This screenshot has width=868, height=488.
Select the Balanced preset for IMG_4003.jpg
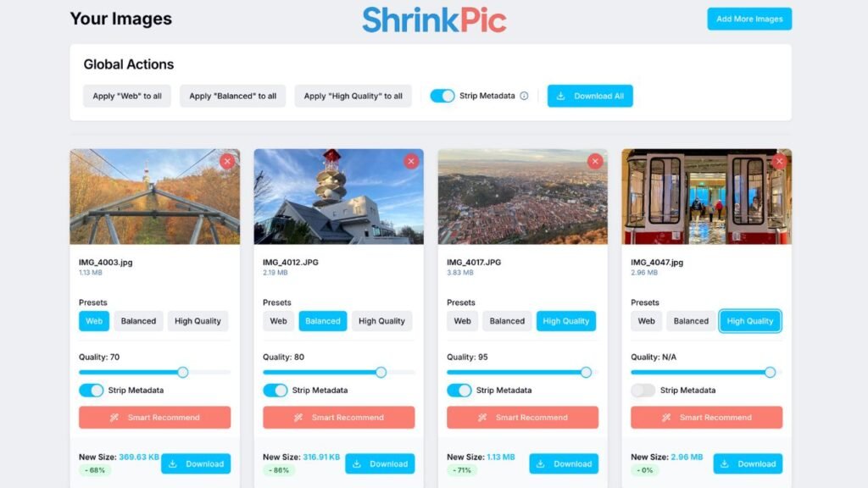[138, 321]
